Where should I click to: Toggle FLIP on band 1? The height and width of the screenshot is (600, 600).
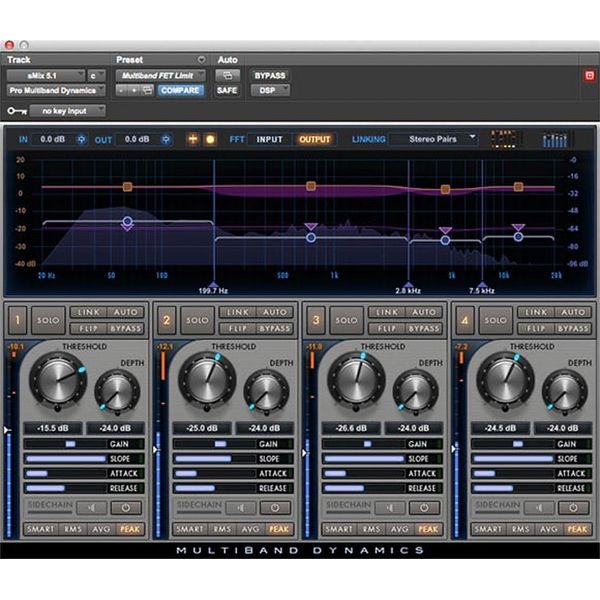click(88, 329)
